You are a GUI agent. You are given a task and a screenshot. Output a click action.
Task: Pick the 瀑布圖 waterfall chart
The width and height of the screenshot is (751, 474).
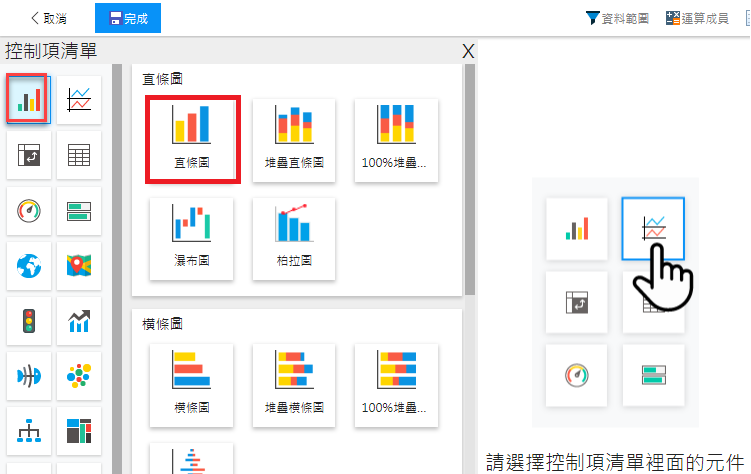(x=192, y=238)
